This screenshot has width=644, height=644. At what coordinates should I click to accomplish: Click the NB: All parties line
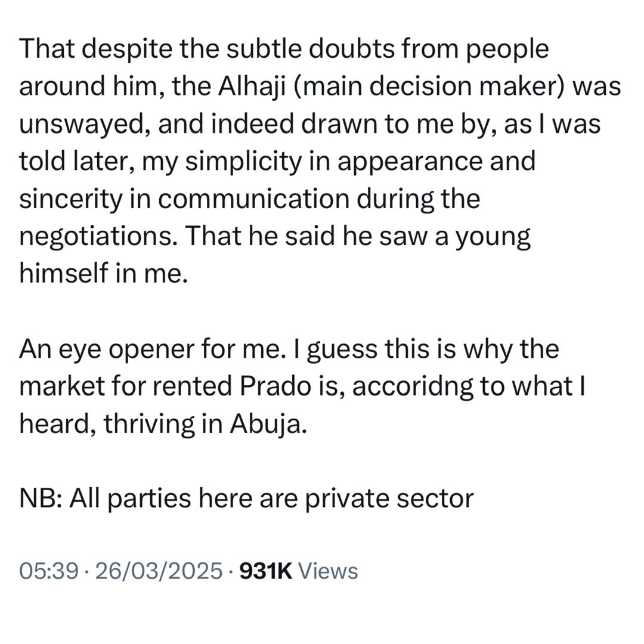(246, 498)
